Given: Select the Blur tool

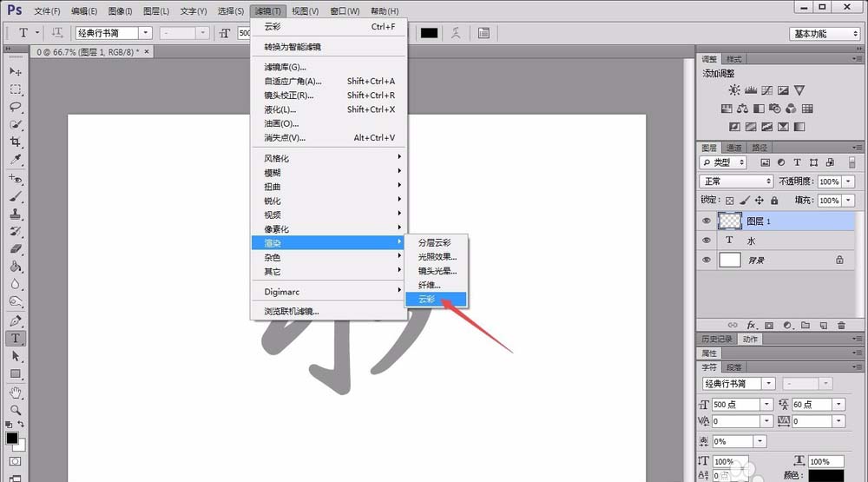Looking at the screenshot, I should 16,285.
